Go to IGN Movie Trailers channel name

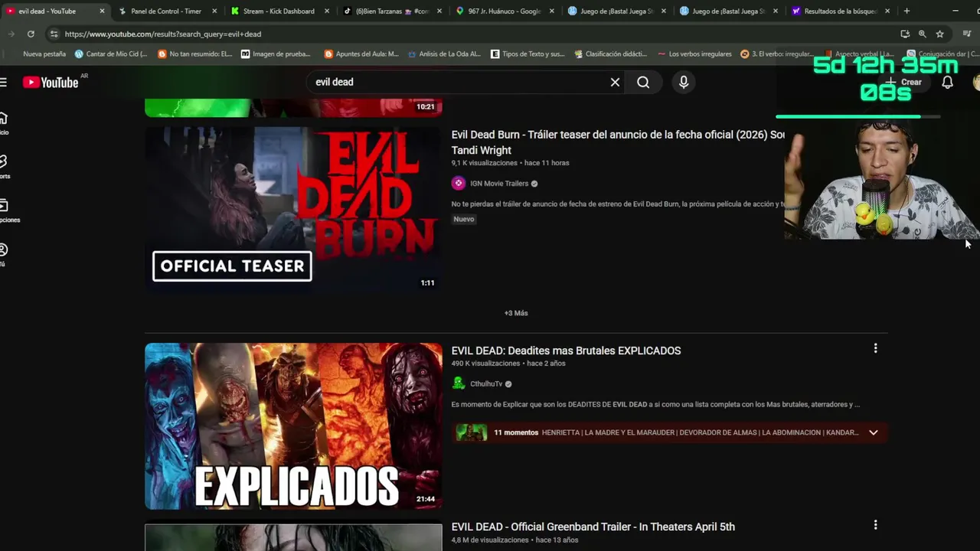point(499,184)
